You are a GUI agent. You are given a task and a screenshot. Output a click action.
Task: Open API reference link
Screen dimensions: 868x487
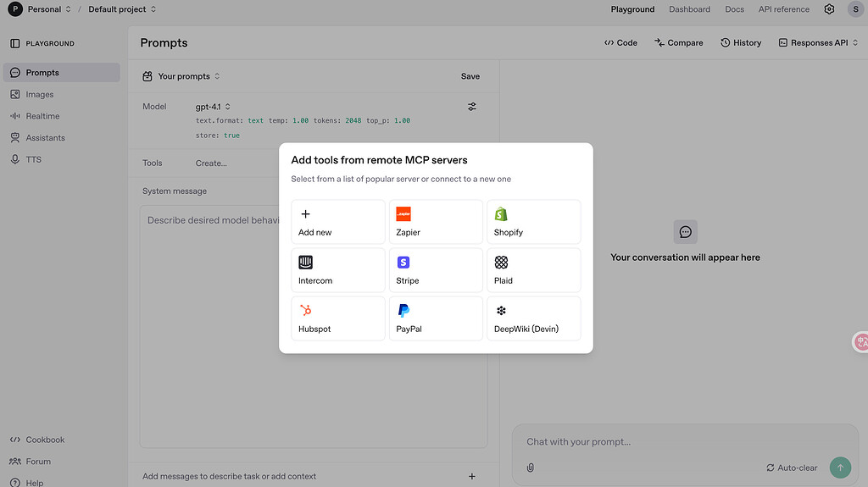[x=783, y=9]
